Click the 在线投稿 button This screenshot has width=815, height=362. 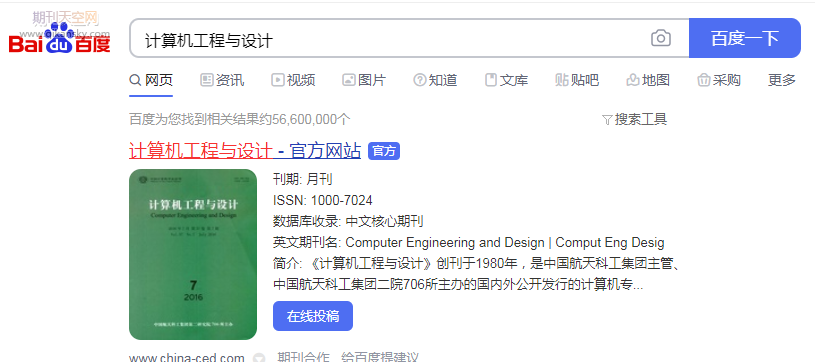pyautogui.click(x=313, y=316)
